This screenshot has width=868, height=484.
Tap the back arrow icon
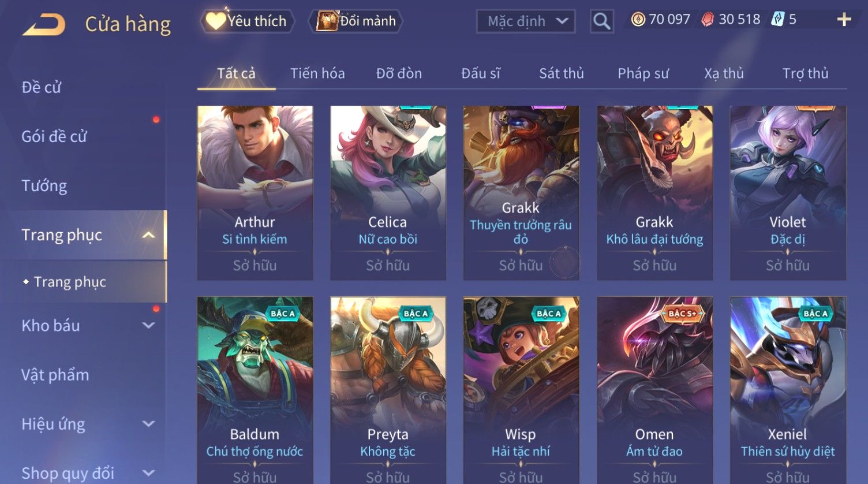point(44,24)
